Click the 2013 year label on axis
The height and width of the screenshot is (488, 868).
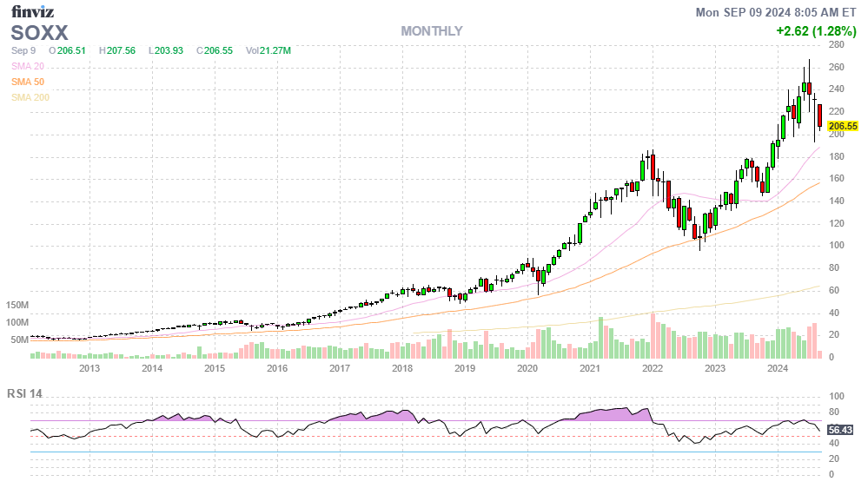[89, 368]
